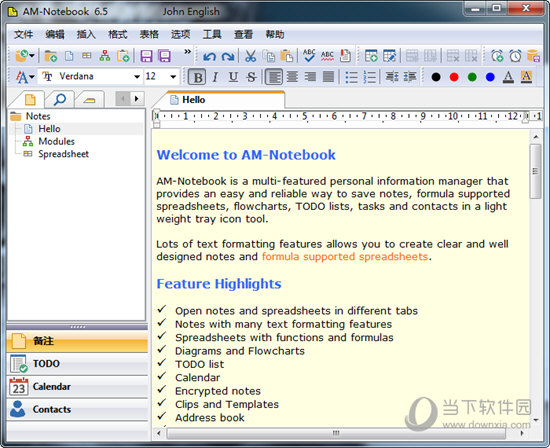
Task: Redo the last action
Action: (228, 56)
